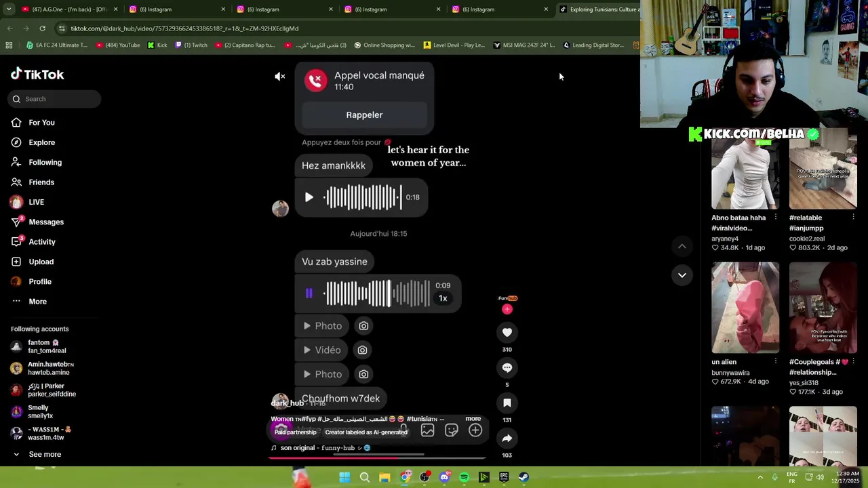This screenshot has height=488, width=868.
Task: Click the browser back arrow
Action: (x=9, y=28)
